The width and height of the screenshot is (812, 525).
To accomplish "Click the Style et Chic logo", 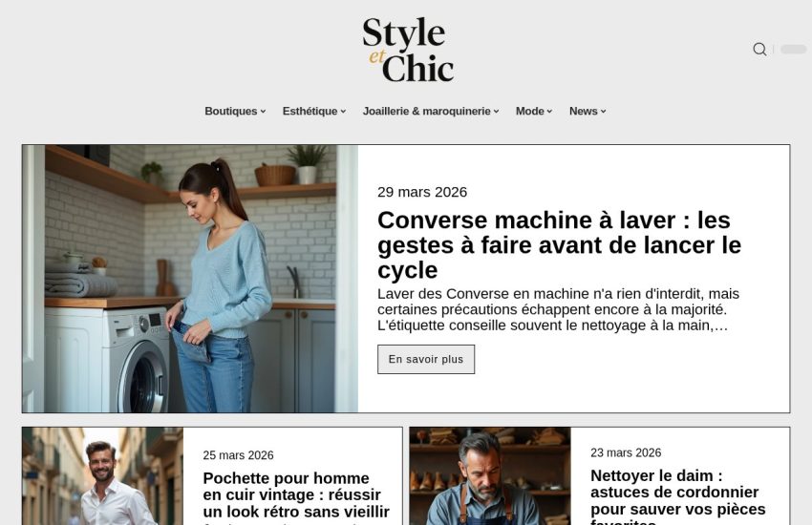I will click(408, 50).
